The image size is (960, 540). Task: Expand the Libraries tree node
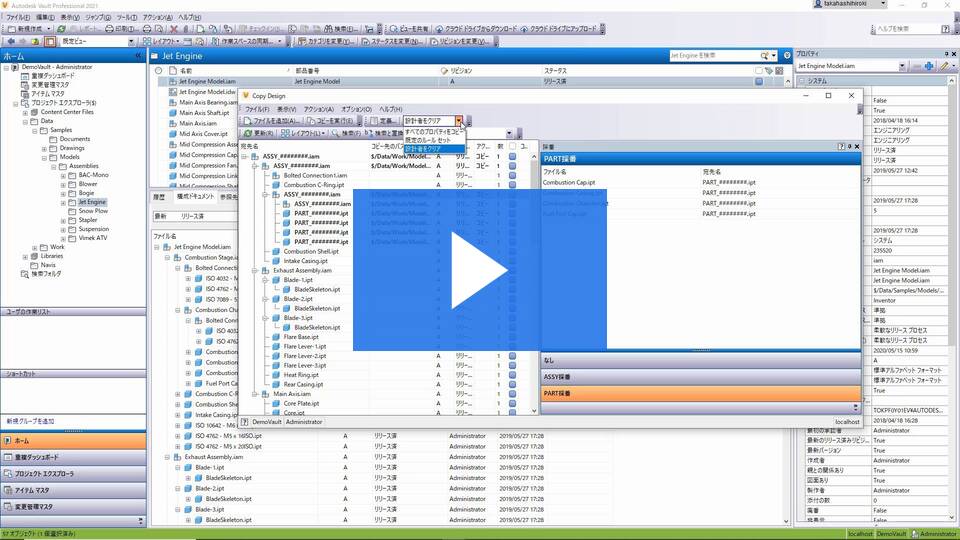click(x=25, y=256)
